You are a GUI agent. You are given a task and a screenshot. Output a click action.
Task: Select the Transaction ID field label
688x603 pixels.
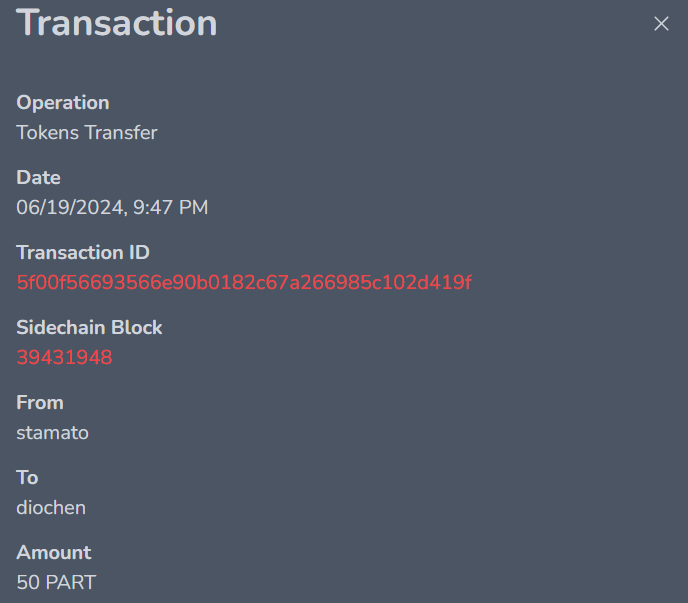tap(83, 252)
